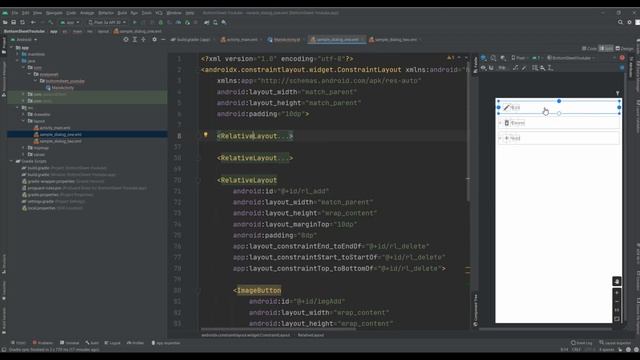Click the intention lightbulb on line 8
640x360 pixels.
(x=206, y=135)
